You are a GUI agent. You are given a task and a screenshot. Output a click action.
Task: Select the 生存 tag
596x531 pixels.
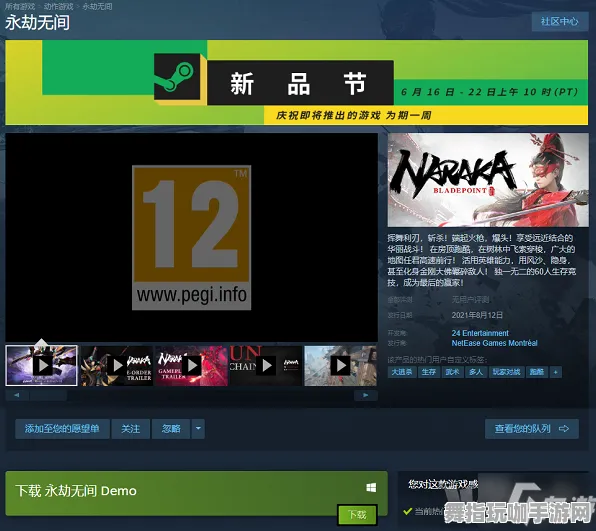428,372
